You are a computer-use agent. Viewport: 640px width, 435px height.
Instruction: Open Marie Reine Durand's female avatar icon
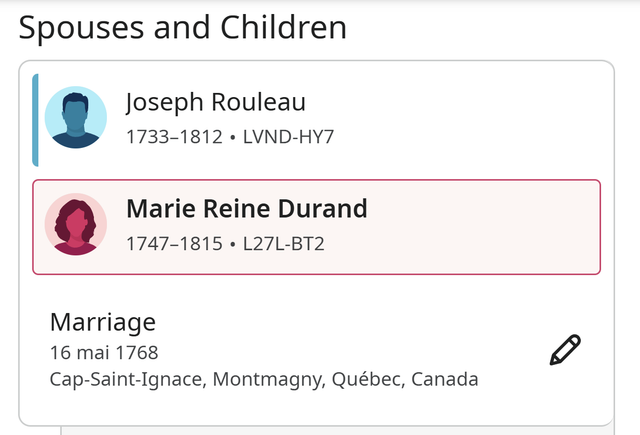pos(76,224)
